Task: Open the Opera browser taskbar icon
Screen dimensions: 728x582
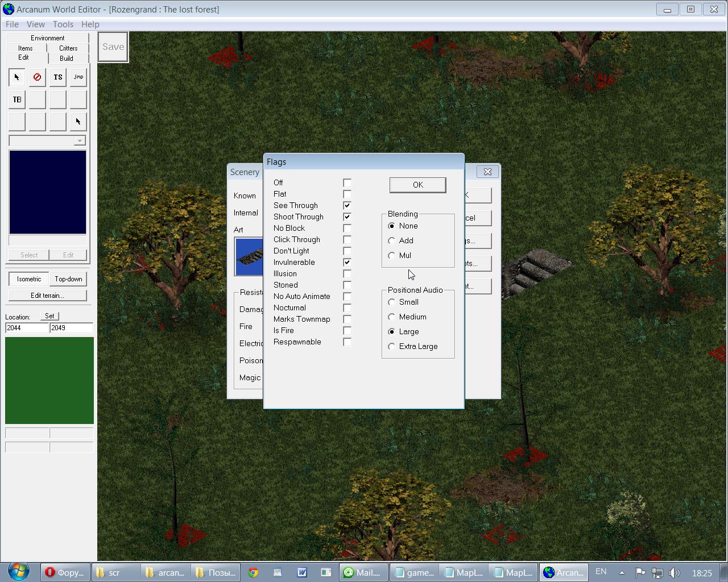Action: click(x=65, y=572)
